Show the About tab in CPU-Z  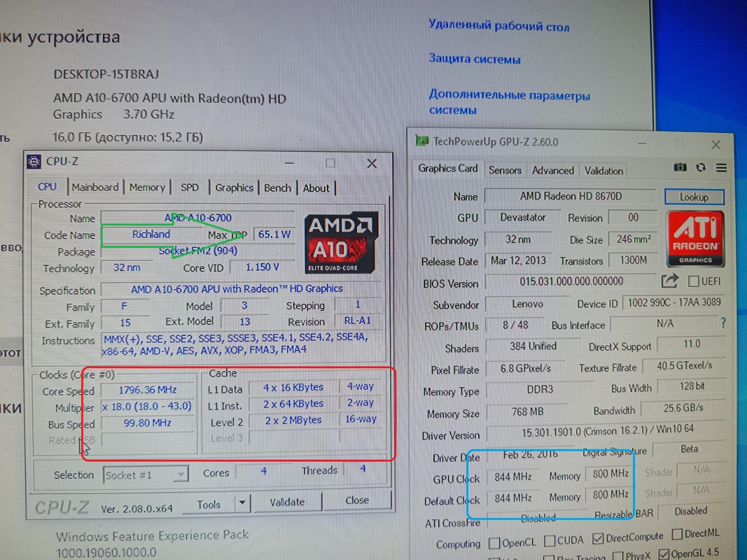316,188
